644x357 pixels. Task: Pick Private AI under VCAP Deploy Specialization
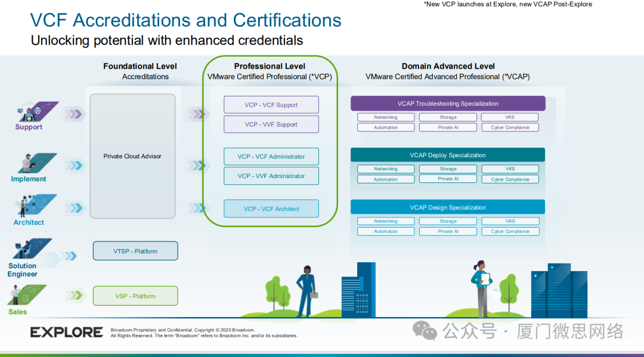[x=448, y=179]
